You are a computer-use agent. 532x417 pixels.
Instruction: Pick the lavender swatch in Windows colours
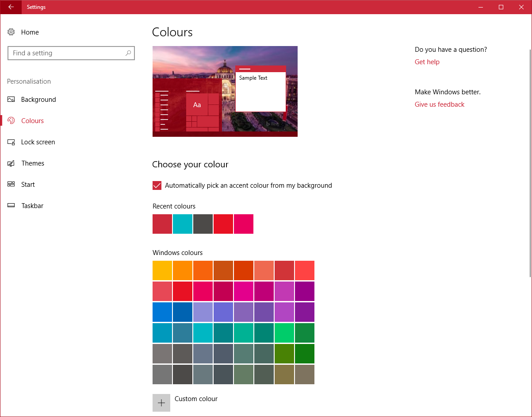(x=203, y=312)
